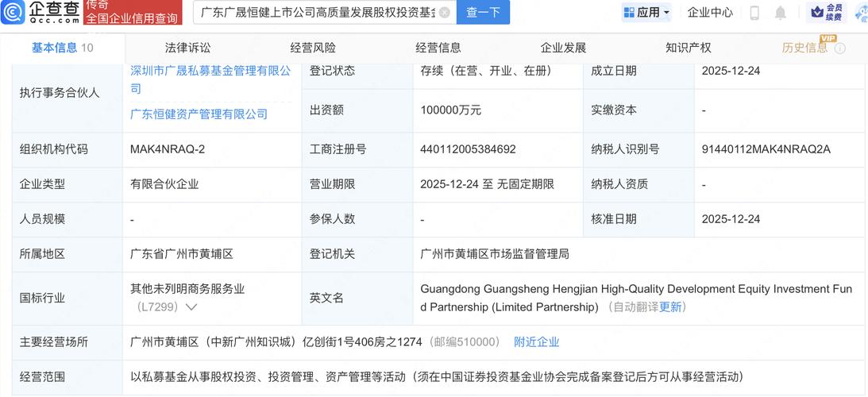Click the 附近企业 link
Viewport: 868px width, 397px height.
536,342
